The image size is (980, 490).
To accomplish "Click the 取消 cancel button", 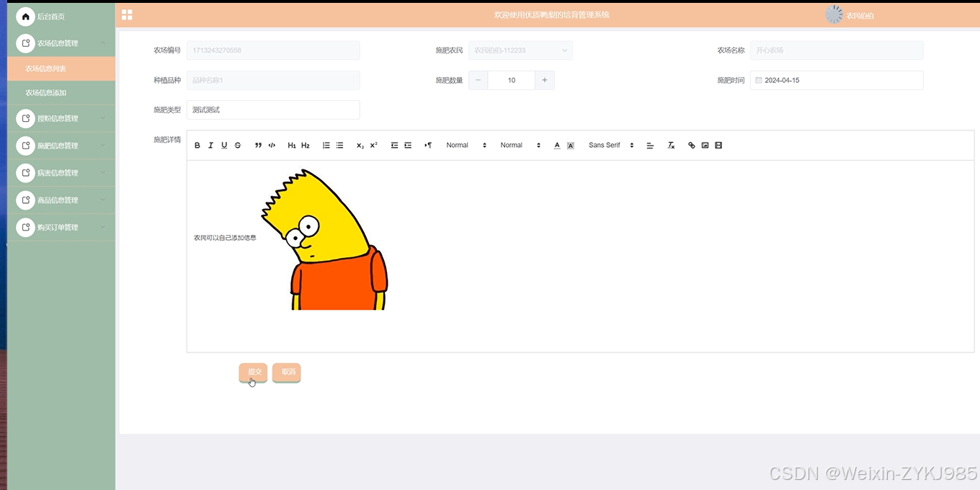I will (x=287, y=372).
